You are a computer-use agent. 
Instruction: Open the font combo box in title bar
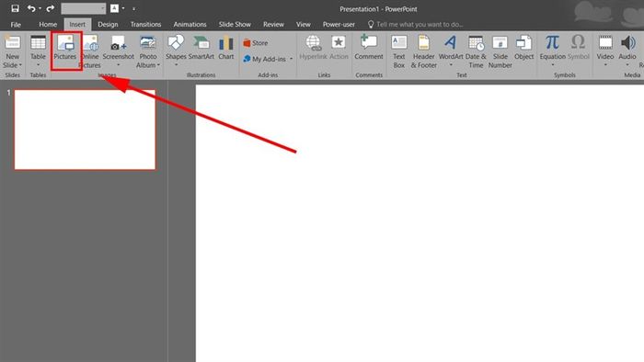[x=84, y=8]
